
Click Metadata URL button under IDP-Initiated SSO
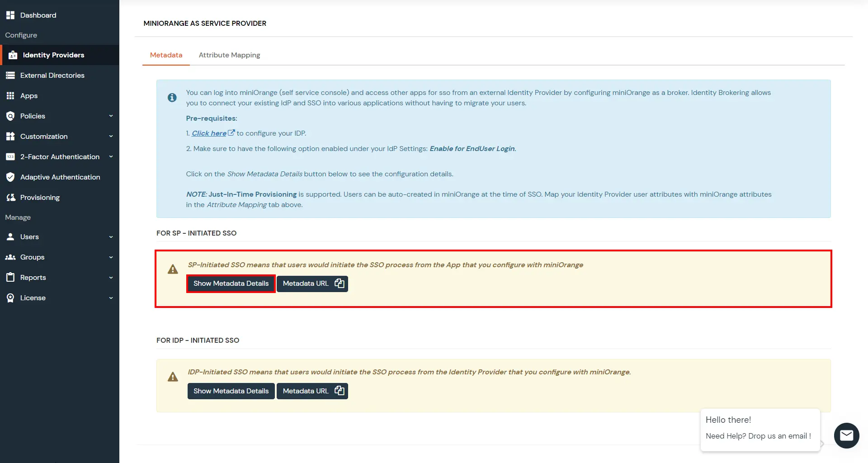point(312,391)
